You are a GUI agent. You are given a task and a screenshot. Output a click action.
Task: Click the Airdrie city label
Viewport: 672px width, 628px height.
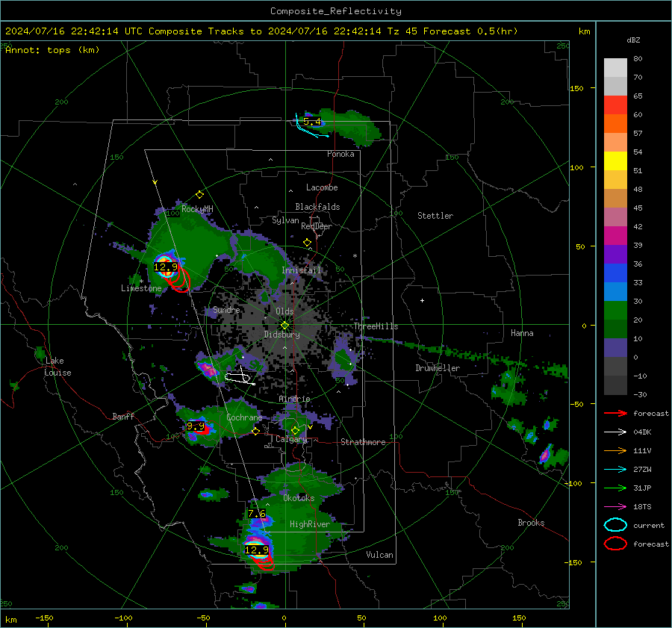click(x=294, y=399)
